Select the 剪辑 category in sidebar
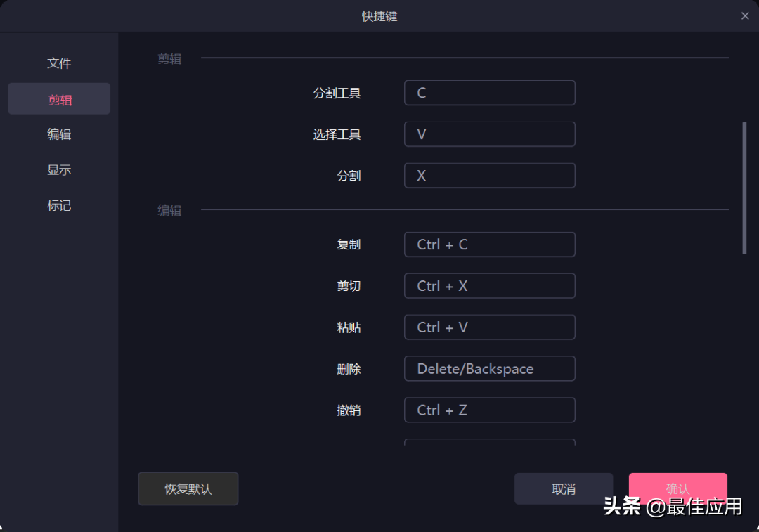The height and width of the screenshot is (532, 759). tap(59, 99)
